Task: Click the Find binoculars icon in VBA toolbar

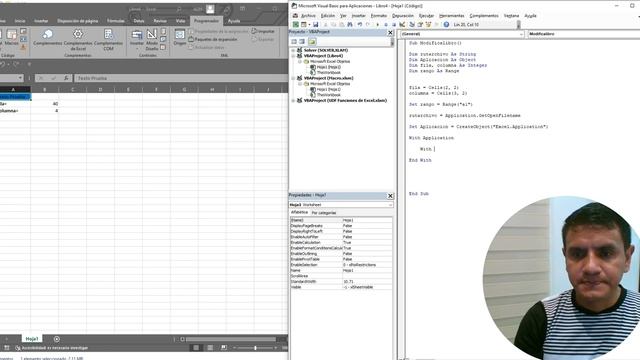Action: pyautogui.click(x=350, y=24)
